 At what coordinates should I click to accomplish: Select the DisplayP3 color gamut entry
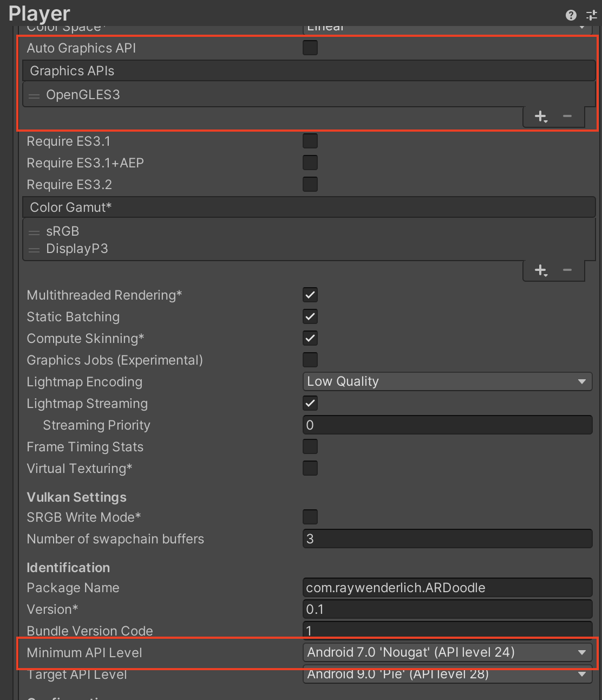pyautogui.click(x=77, y=249)
